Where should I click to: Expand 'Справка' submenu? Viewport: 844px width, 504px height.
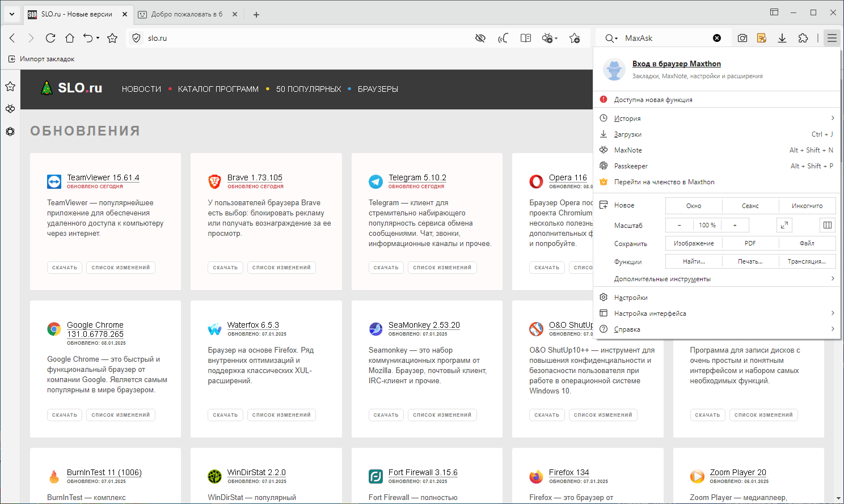coord(716,329)
